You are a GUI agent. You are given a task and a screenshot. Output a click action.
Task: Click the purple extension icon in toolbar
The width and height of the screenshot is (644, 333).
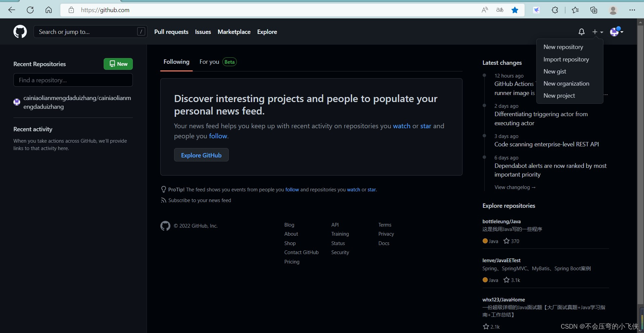537,10
